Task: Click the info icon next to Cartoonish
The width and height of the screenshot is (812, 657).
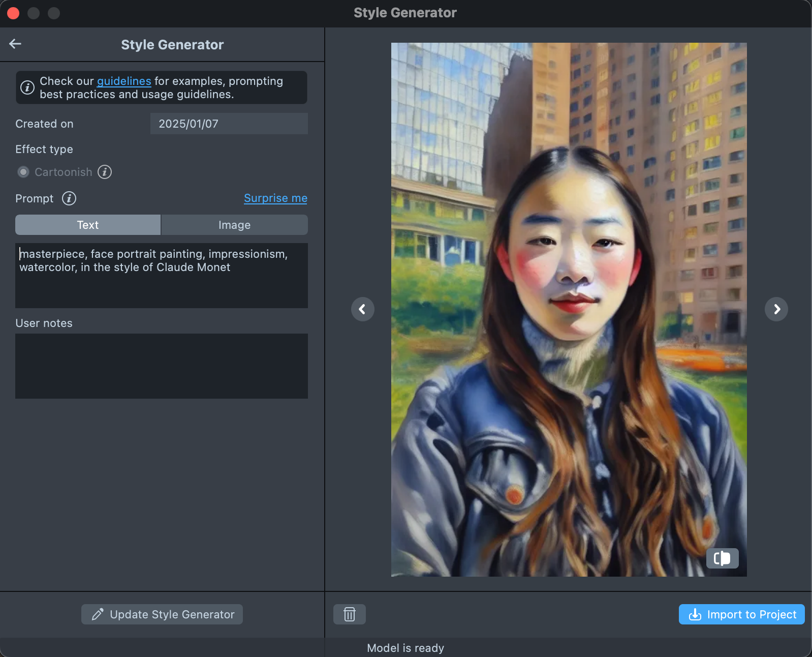Action: coord(105,172)
